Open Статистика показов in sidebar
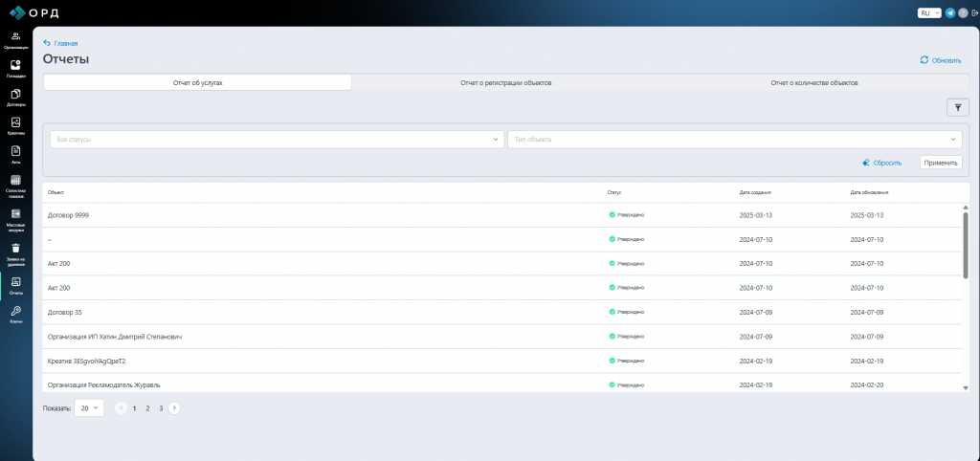Image resolution: width=980 pixels, height=461 pixels. coord(16,187)
